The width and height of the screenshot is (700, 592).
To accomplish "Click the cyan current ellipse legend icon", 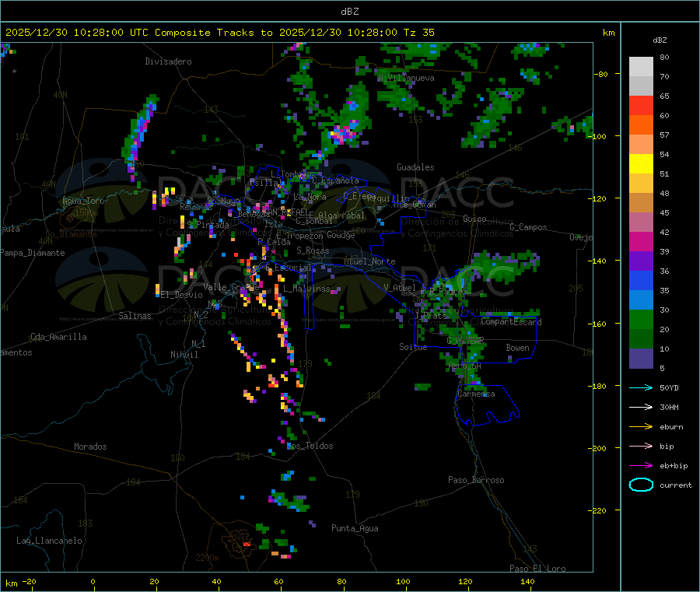I will pos(641,485).
